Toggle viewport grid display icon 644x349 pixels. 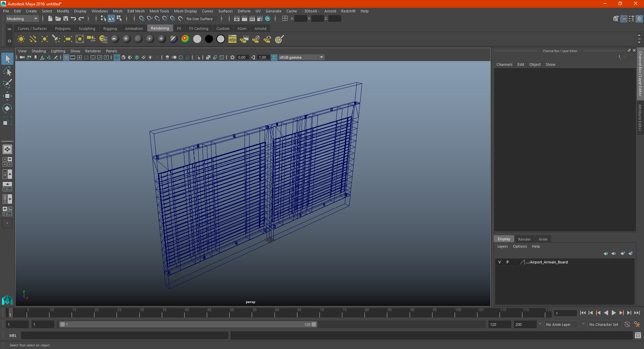(x=66, y=57)
